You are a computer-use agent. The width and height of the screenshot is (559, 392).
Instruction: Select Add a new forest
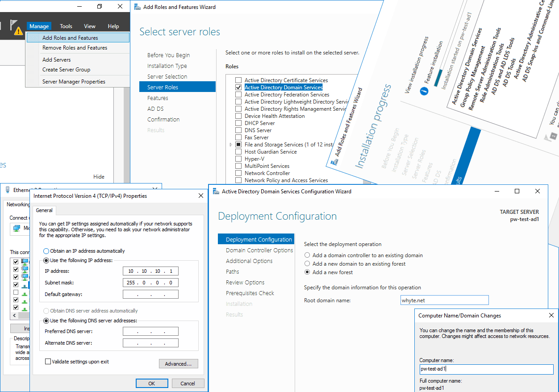307,272
